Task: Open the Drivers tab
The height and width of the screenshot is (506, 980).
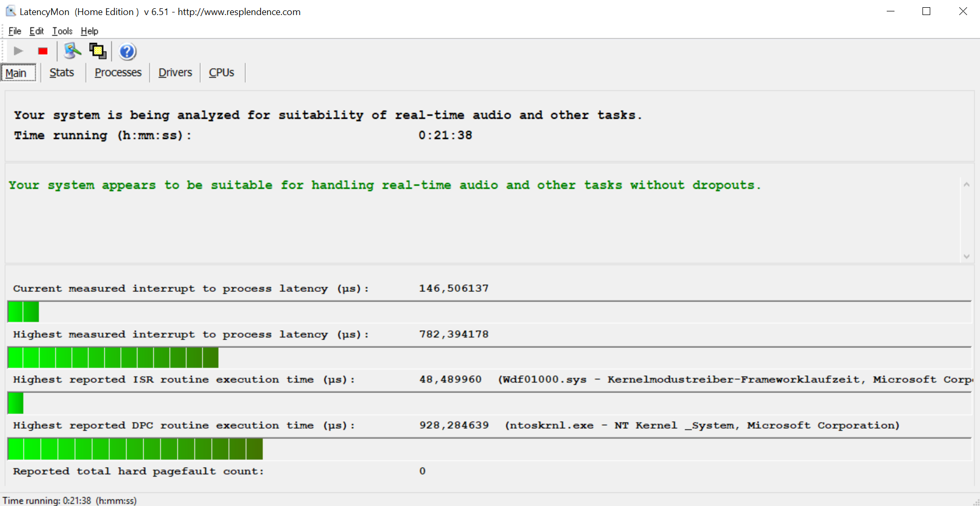Action: pos(175,73)
